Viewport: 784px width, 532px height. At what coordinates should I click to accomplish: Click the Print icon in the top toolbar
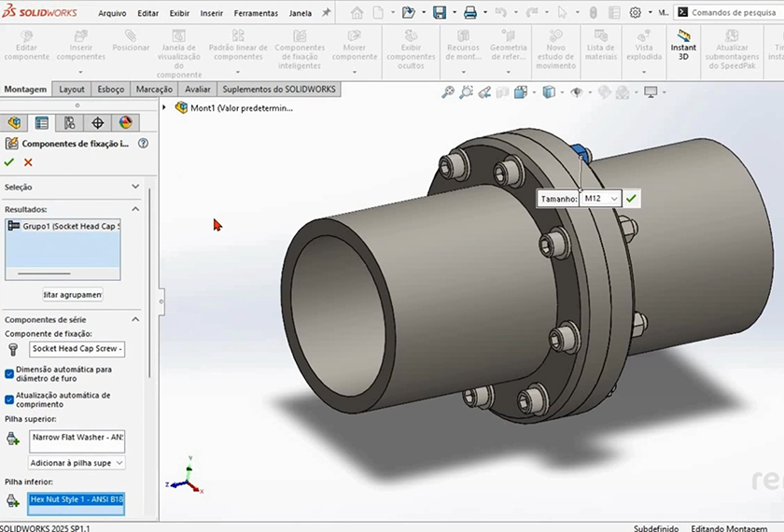[x=470, y=13]
